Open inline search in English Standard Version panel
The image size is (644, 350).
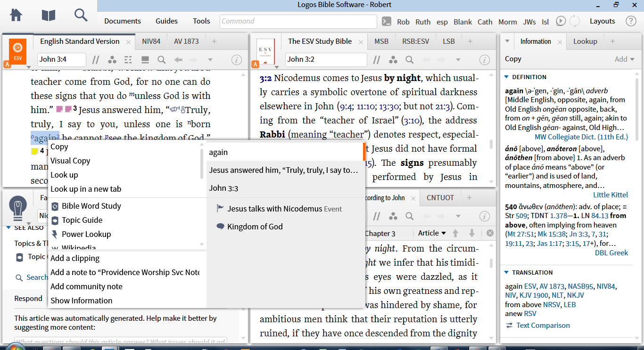pos(162,60)
